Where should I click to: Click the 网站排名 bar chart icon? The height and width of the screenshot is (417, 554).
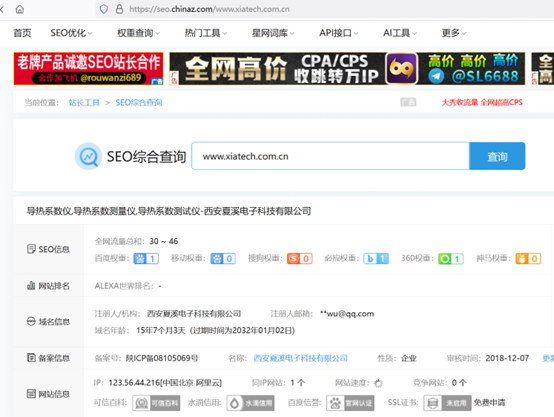point(31,286)
